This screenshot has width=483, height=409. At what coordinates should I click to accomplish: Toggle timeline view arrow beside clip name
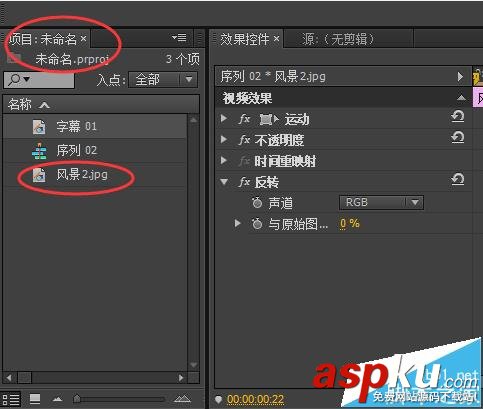pyautogui.click(x=460, y=77)
